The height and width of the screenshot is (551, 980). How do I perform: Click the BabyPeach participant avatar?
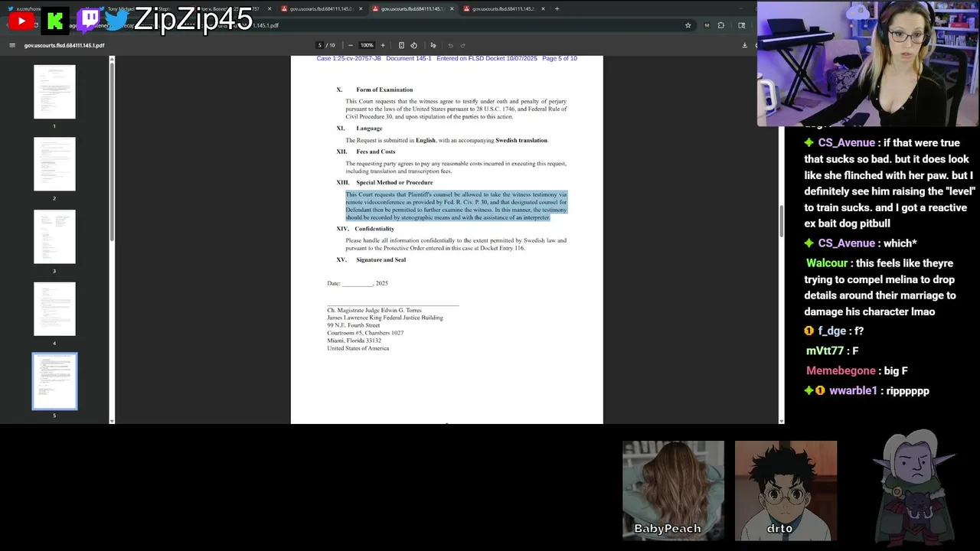673,490
